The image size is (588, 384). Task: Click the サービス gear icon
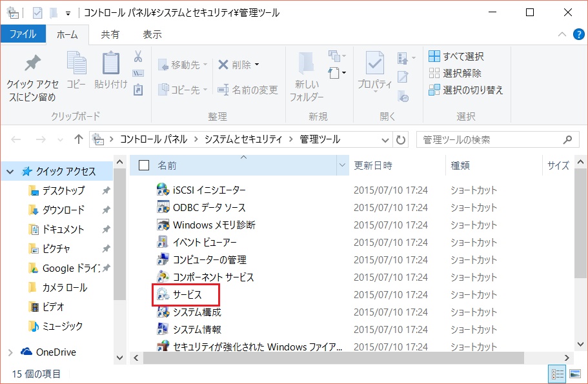point(163,294)
